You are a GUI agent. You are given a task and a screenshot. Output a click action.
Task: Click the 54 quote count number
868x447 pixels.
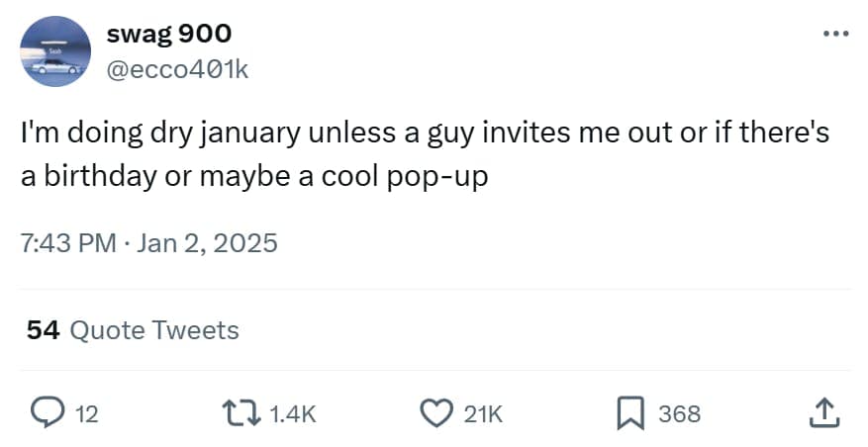43,329
